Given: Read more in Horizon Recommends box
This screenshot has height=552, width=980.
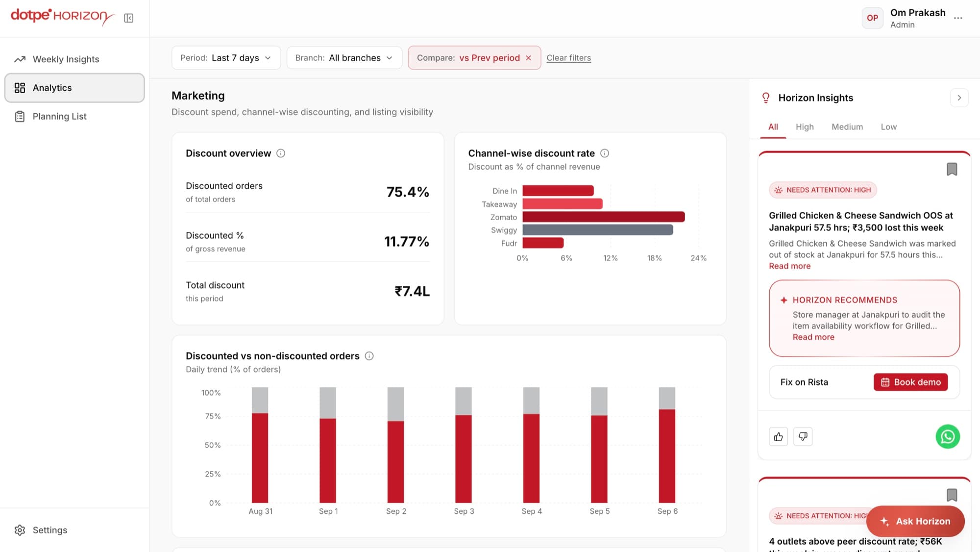Looking at the screenshot, I should [813, 337].
